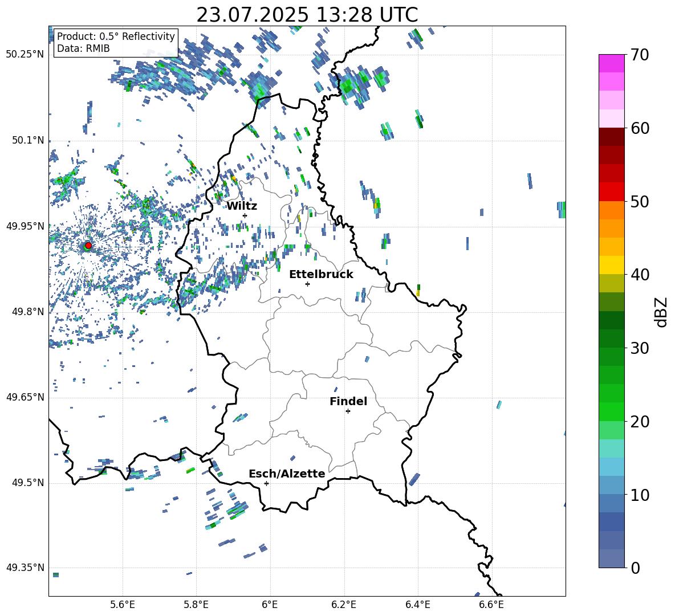Click the 0 colorbar tick label
The height and width of the screenshot is (616, 675).
(635, 568)
